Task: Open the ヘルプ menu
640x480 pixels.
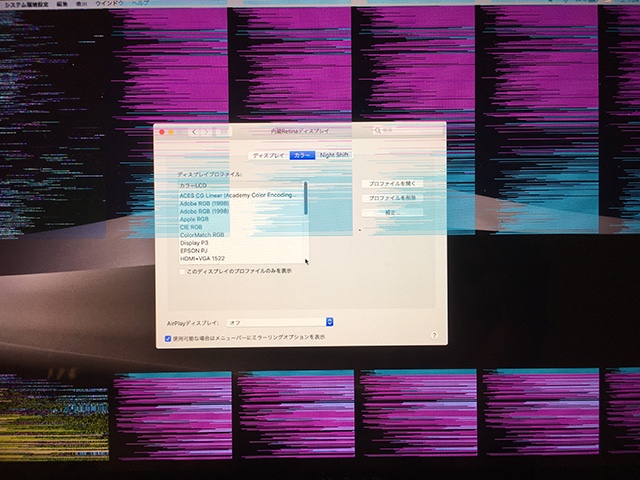Action: click(x=140, y=3)
